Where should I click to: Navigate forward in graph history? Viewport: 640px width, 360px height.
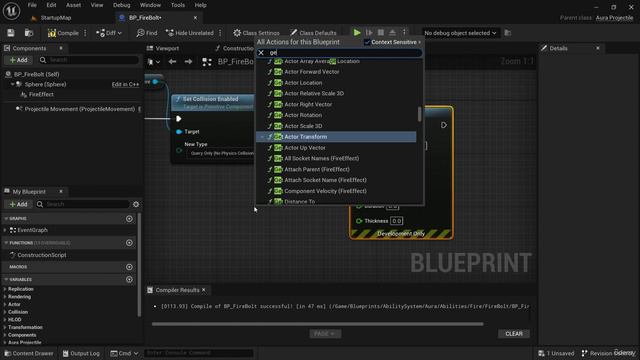click(x=188, y=62)
